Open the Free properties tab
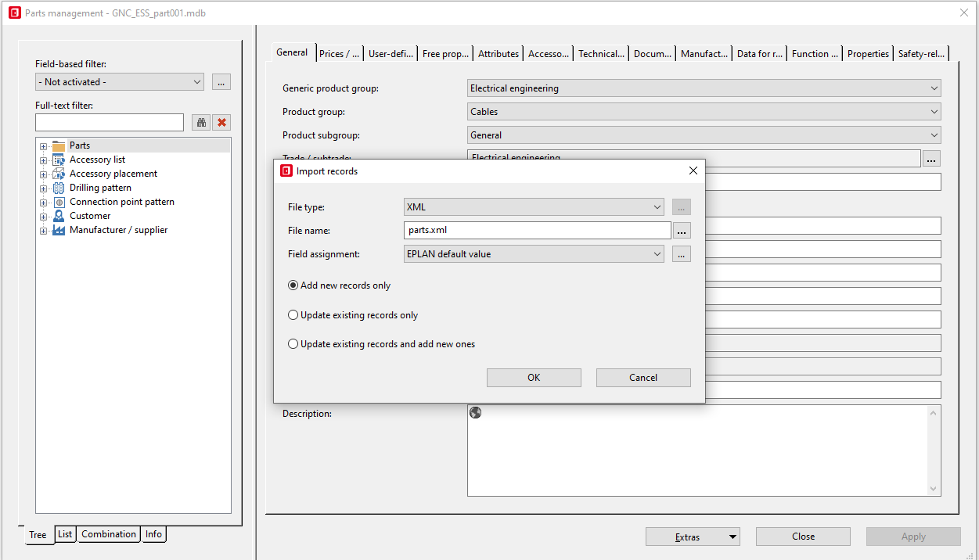This screenshot has height=560, width=979. pos(445,54)
